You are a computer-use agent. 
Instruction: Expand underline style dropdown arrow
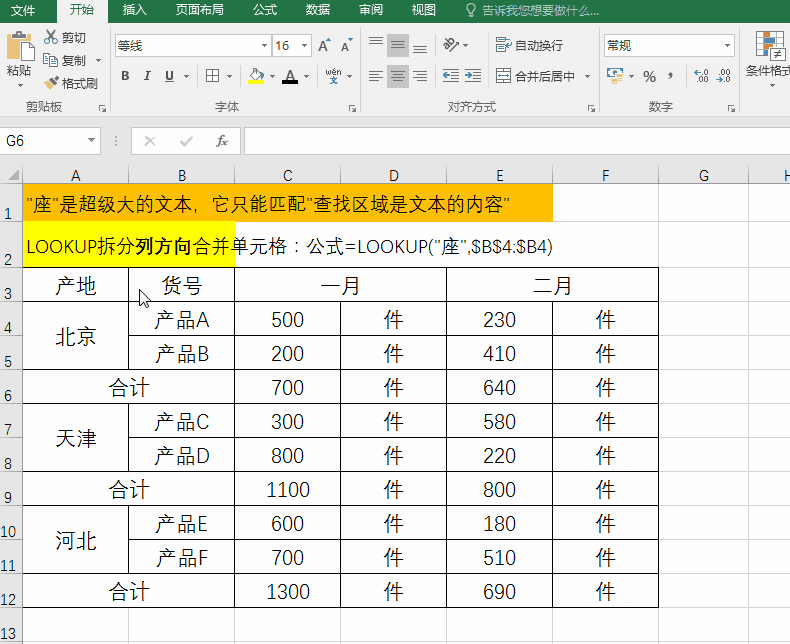pos(186,76)
